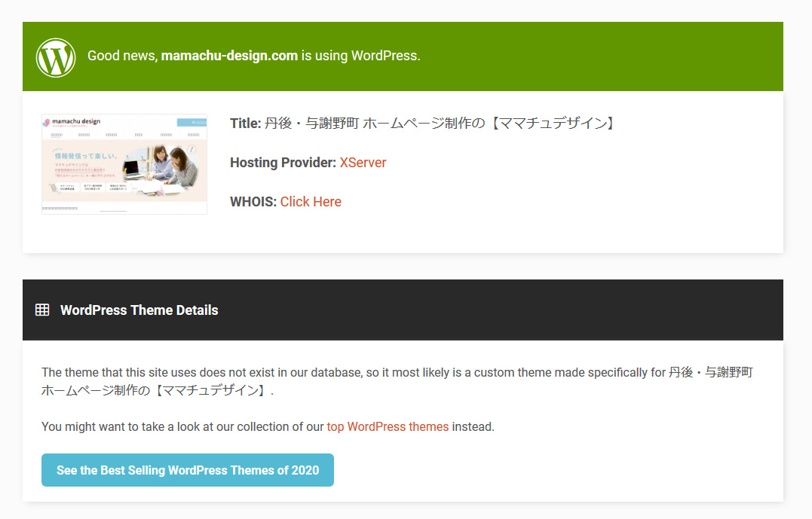Screen dimensions: 812x519
Task: Click the Hosting Provider label
Action: (x=283, y=163)
